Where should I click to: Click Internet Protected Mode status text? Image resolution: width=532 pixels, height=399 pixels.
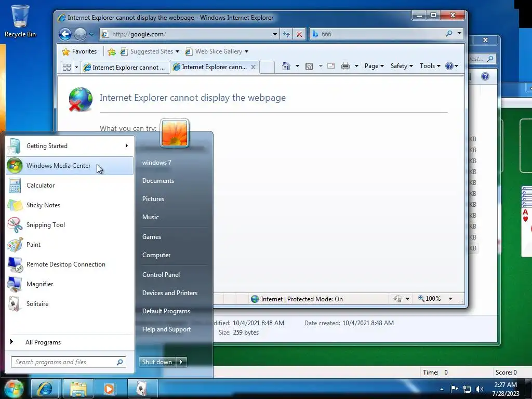click(x=302, y=299)
